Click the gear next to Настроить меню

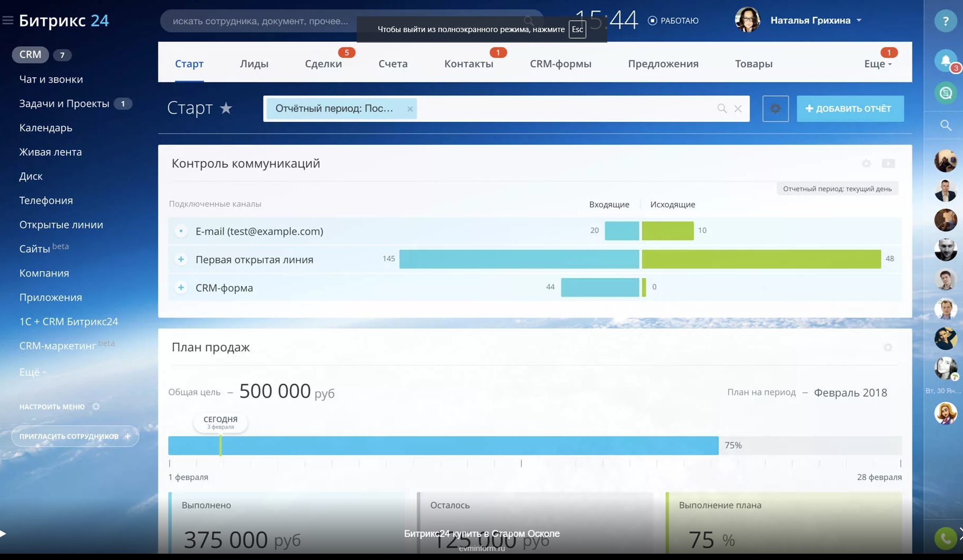[x=96, y=406]
